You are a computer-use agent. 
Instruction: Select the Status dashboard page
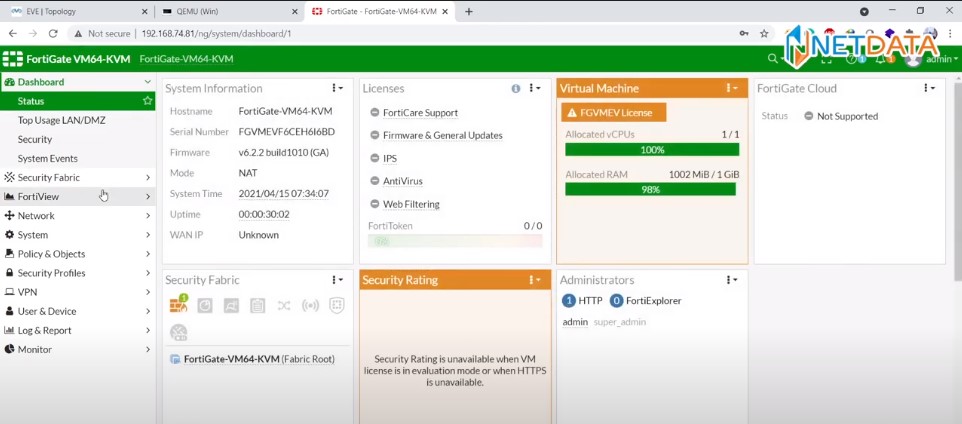click(x=31, y=101)
